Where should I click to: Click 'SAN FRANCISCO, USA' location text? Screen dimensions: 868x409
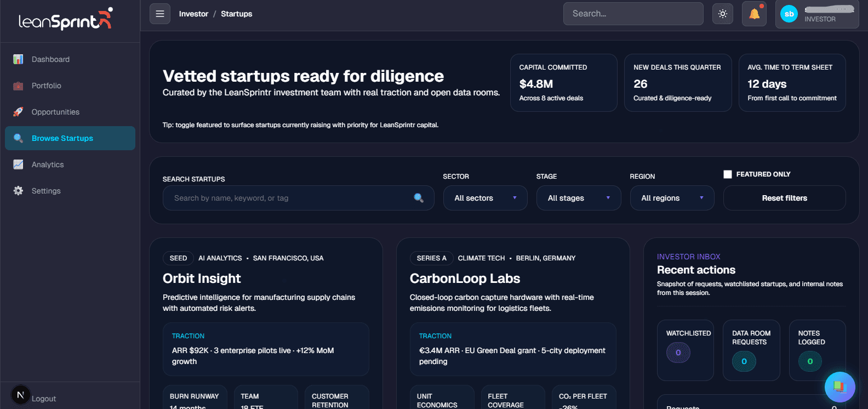[288, 258]
